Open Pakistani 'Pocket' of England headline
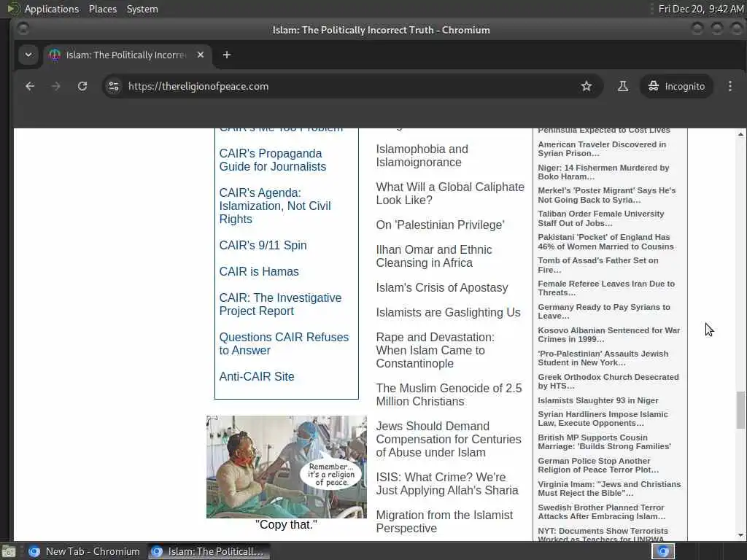The width and height of the screenshot is (747, 560). (605, 242)
